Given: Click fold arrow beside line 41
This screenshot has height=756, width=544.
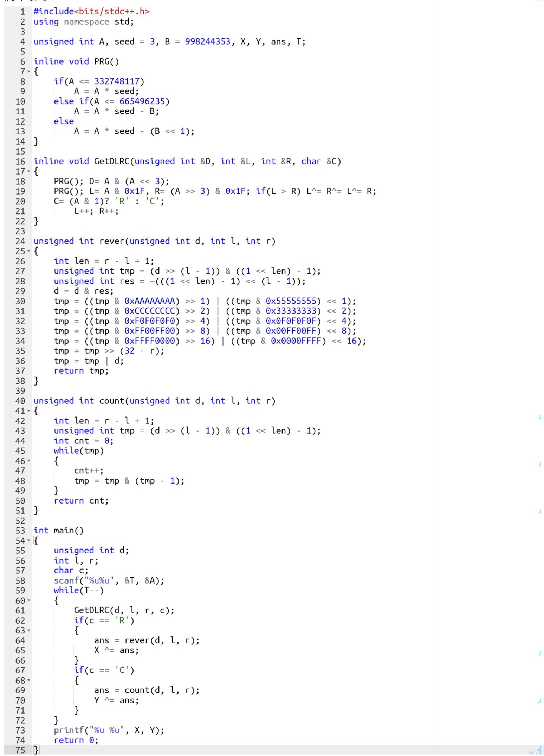Looking at the screenshot, I should 29,411.
